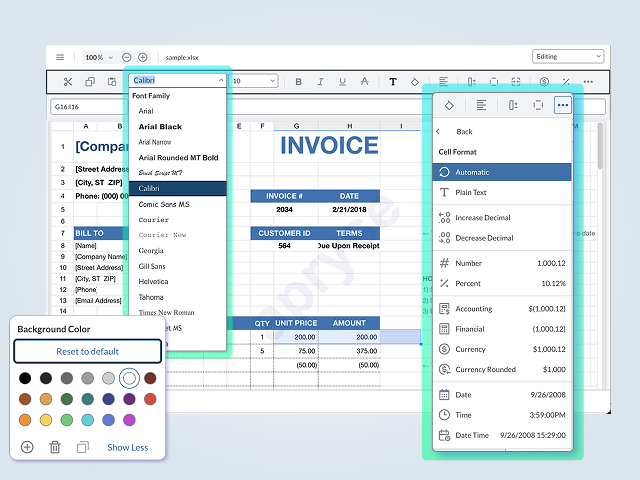This screenshot has height=480, width=640.
Task: Open the text color T icon
Action: 393,82
